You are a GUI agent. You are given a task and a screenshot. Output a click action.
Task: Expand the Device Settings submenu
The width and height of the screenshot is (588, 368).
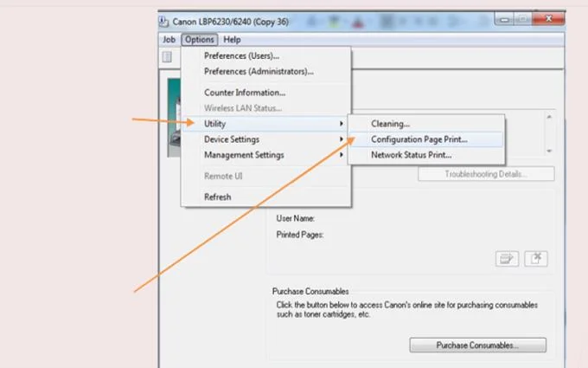pos(266,139)
